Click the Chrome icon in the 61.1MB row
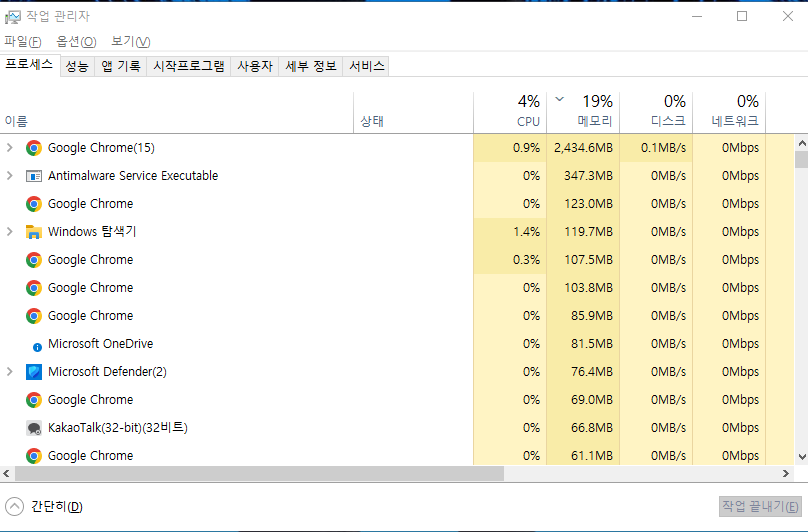Image resolution: width=808 pixels, height=532 pixels. click(34, 456)
